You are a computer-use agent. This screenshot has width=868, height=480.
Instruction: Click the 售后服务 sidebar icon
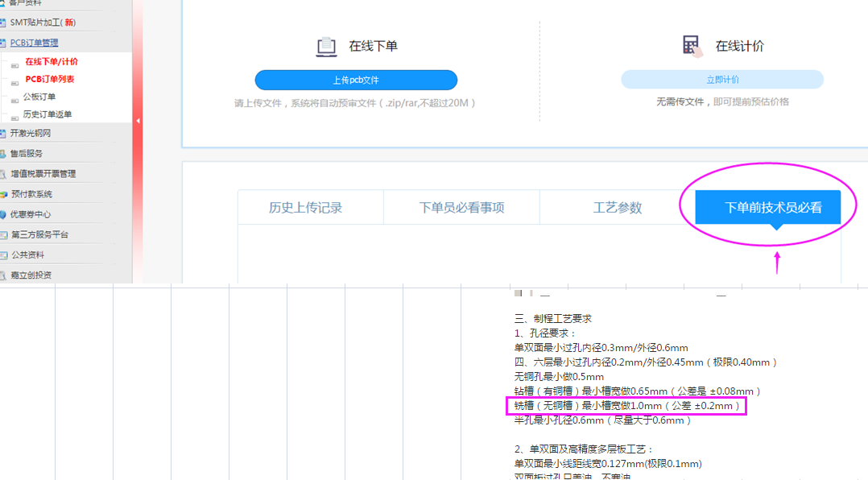click(x=4, y=153)
